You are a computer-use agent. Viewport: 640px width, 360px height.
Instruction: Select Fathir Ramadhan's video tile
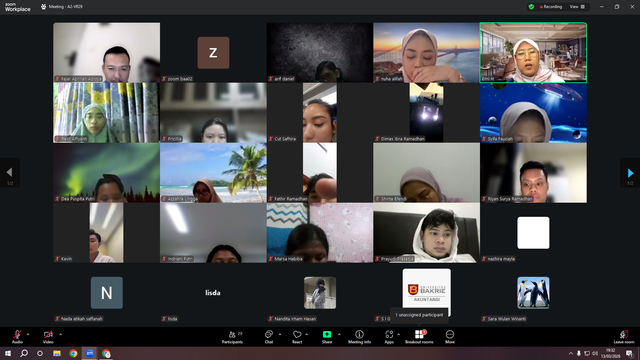point(320,173)
